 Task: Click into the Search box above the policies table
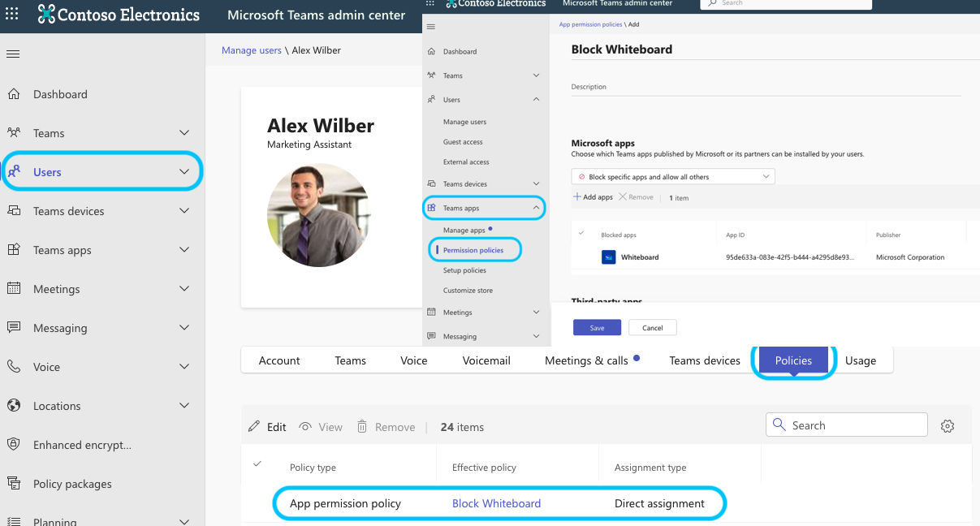pyautogui.click(x=847, y=425)
